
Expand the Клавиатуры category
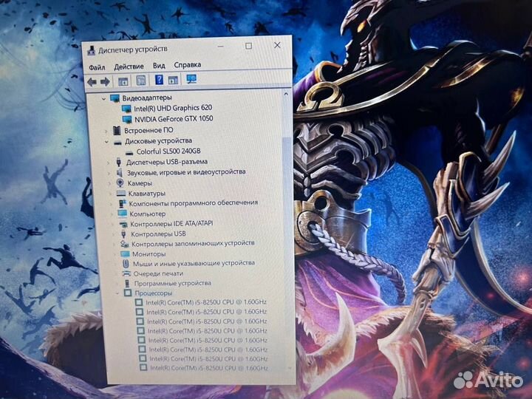coord(110,194)
